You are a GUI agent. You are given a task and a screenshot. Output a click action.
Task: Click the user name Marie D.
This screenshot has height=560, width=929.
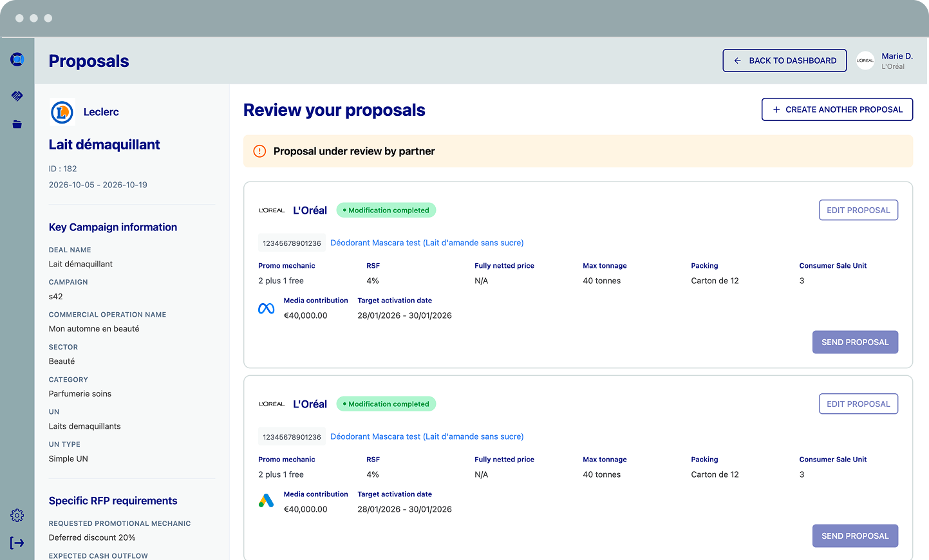[897, 56]
